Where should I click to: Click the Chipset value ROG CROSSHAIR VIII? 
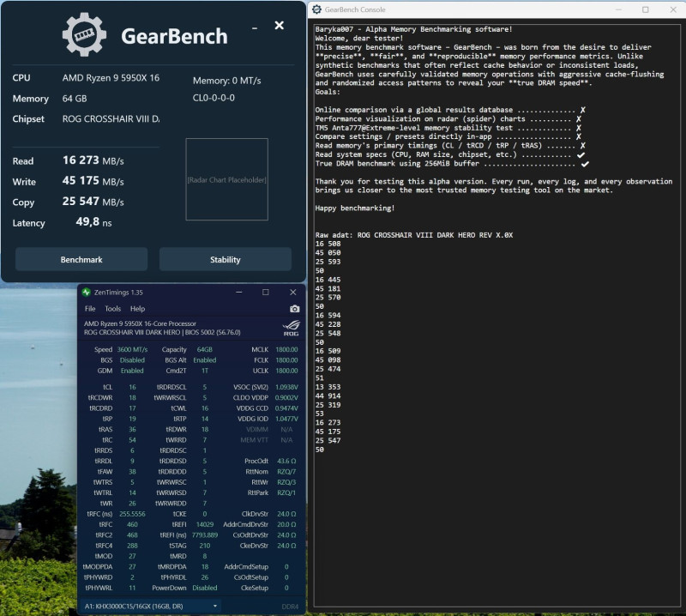[111, 118]
